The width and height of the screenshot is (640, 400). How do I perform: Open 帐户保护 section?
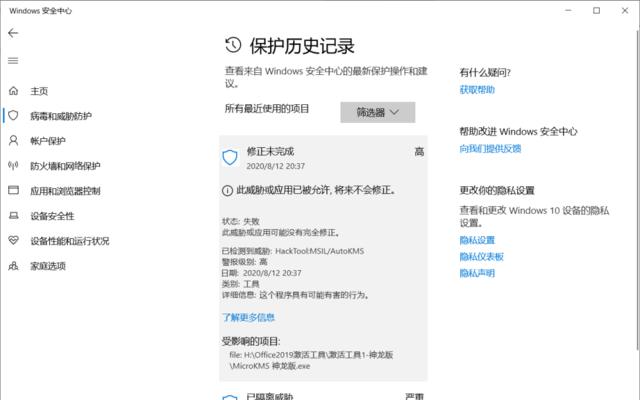[x=48, y=141]
